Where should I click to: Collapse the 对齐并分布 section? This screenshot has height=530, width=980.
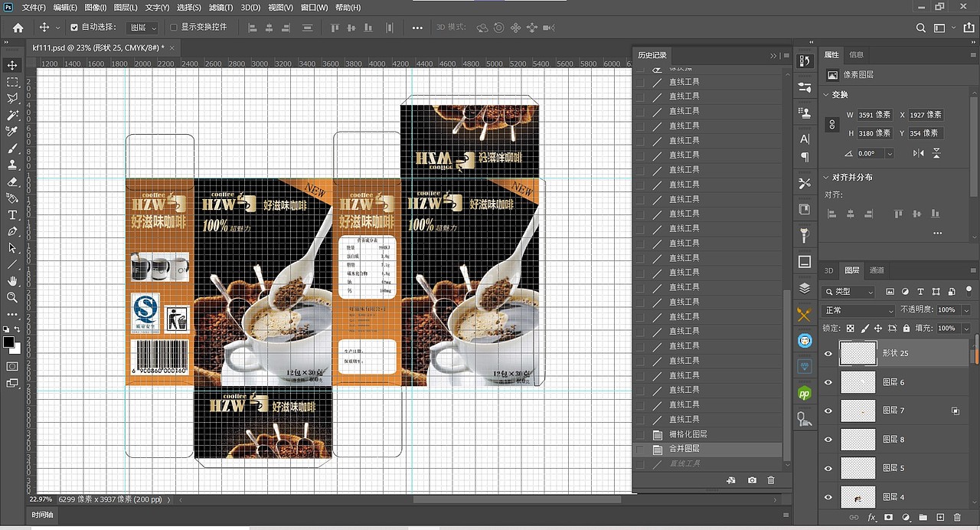826,177
